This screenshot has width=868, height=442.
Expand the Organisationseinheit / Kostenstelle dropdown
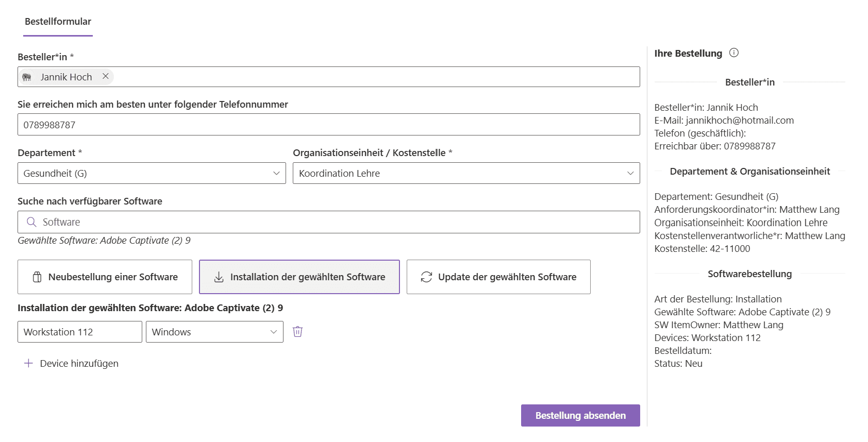tap(466, 173)
